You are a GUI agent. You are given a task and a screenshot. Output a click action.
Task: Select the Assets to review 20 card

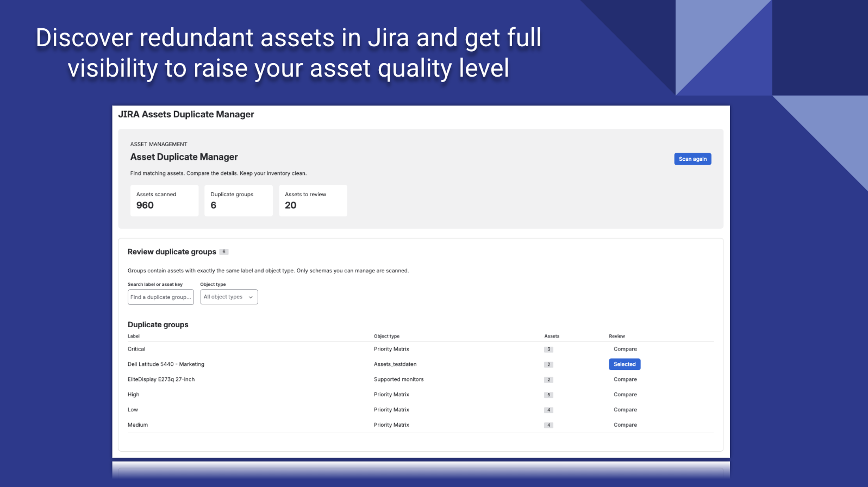[313, 201]
